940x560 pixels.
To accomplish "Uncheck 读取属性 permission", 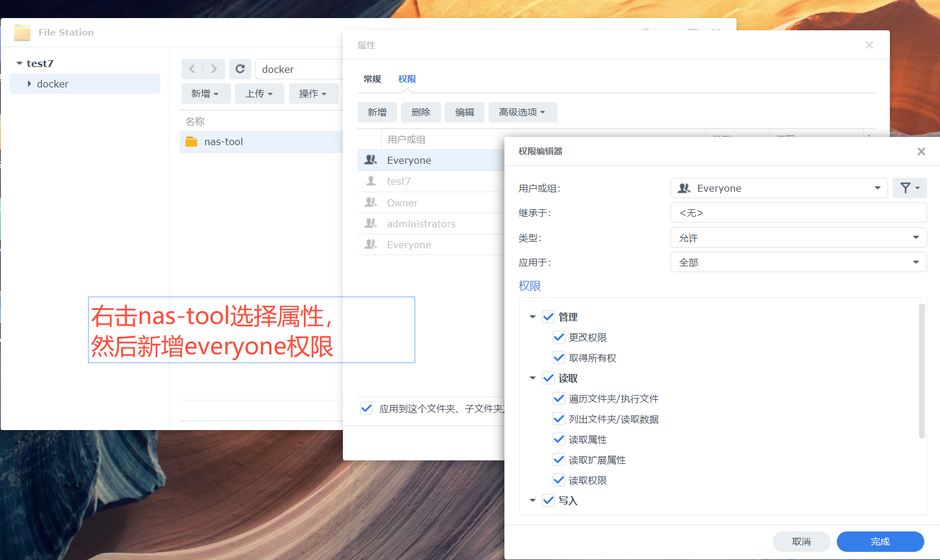I will (559, 439).
